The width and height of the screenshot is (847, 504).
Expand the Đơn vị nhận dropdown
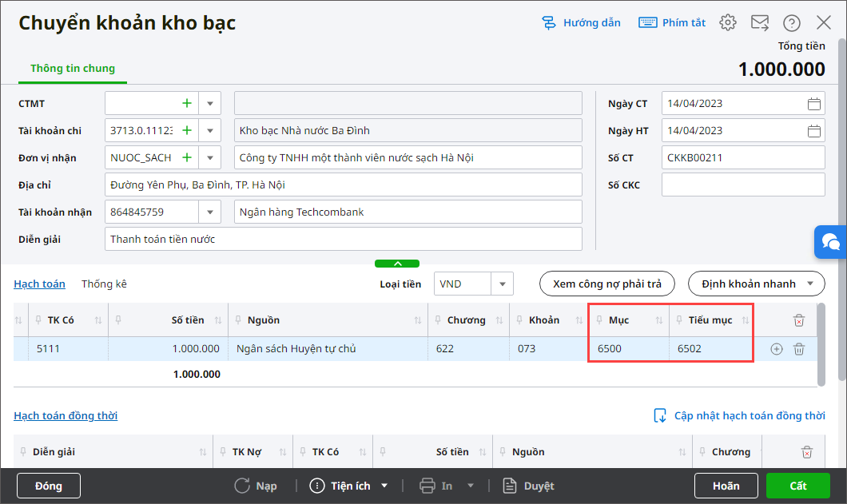(210, 157)
